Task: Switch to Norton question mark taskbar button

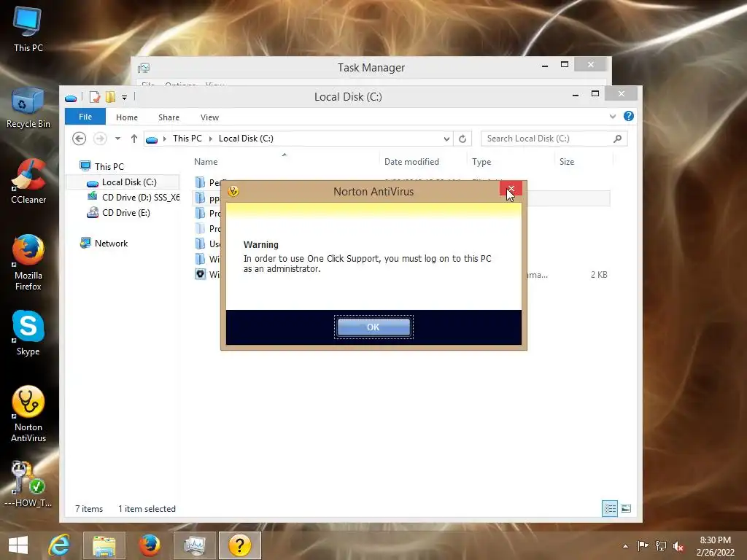Action: (x=239, y=545)
